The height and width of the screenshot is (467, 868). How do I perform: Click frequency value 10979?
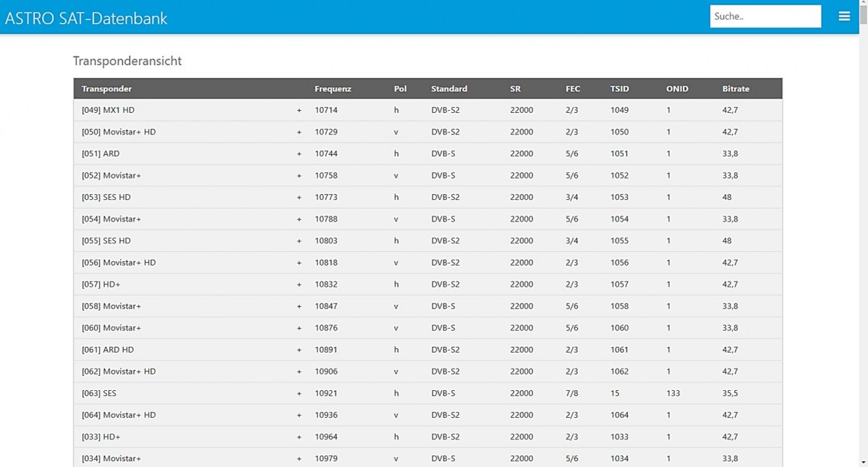coord(326,458)
